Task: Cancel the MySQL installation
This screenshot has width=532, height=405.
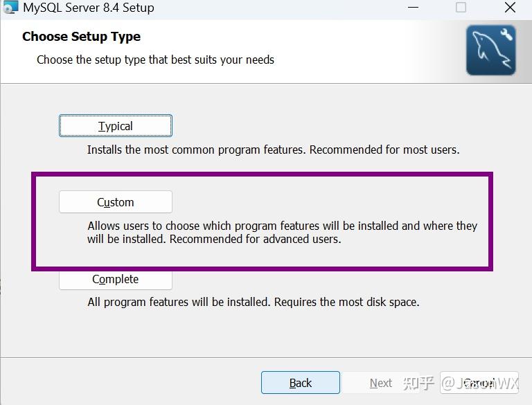Action: coord(479,383)
